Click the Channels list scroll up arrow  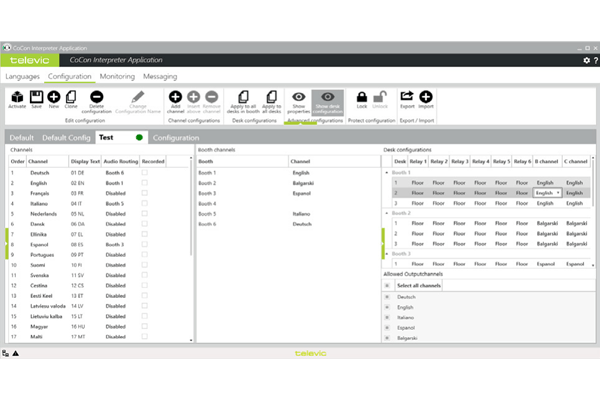coord(191,158)
